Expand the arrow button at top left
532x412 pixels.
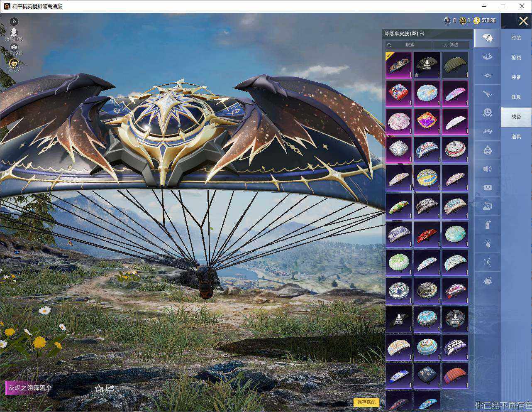pyautogui.click(x=14, y=21)
